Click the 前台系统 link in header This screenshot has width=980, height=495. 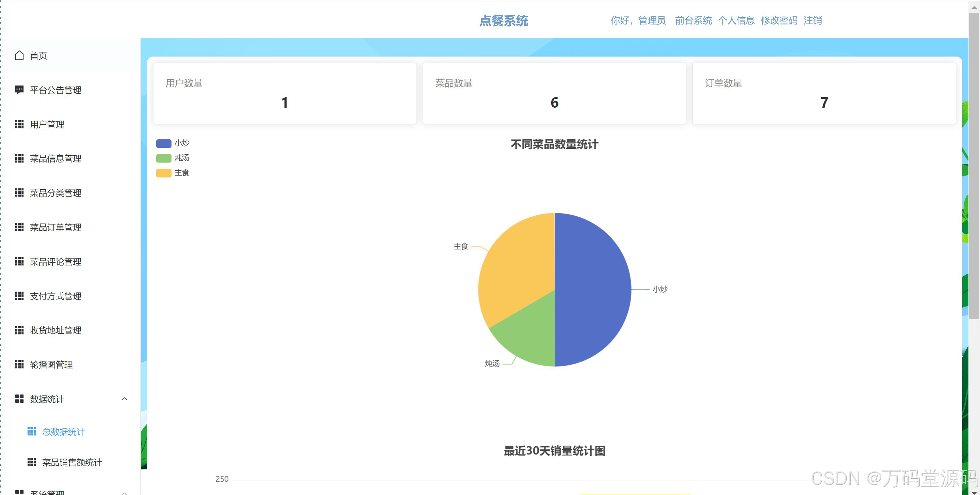pyautogui.click(x=693, y=20)
